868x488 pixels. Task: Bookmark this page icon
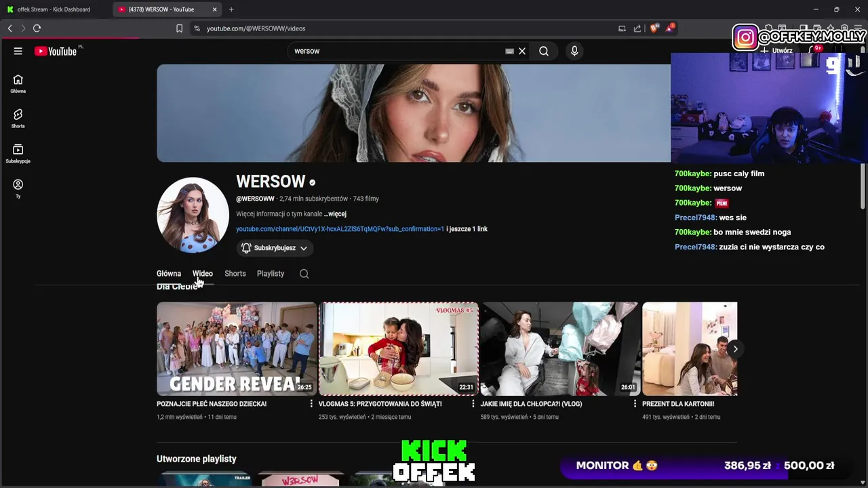pyautogui.click(x=179, y=28)
